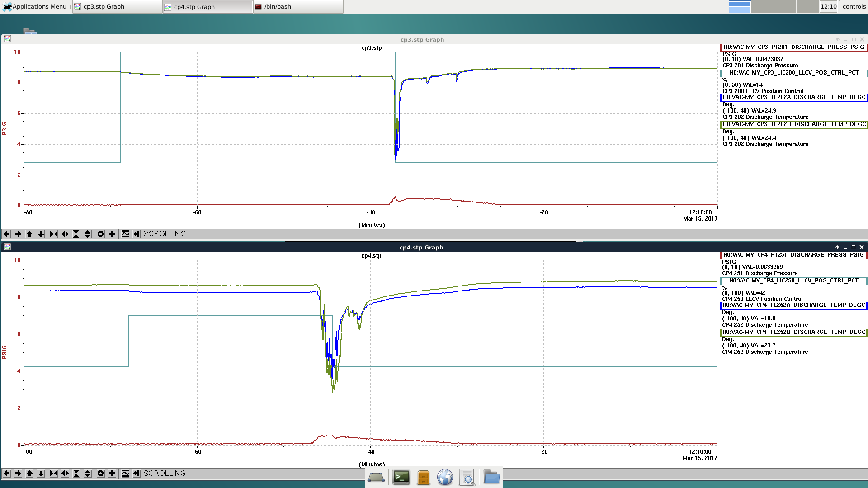Screen dimensions: 868x488
Task: Select CP4_LIC250_LLCV_POS_CTRL_PCT legend label
Action: tap(793, 281)
